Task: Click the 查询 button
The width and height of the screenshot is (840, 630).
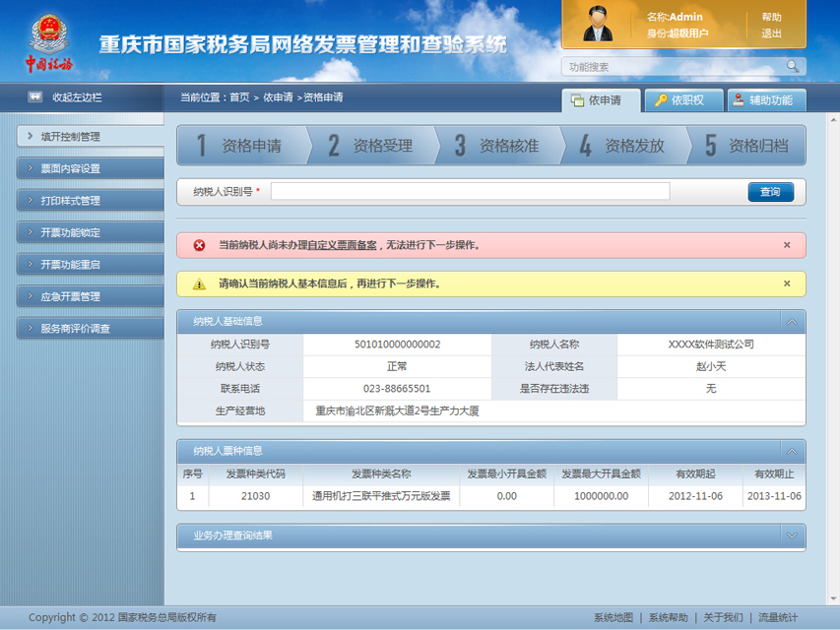Action: (770, 192)
